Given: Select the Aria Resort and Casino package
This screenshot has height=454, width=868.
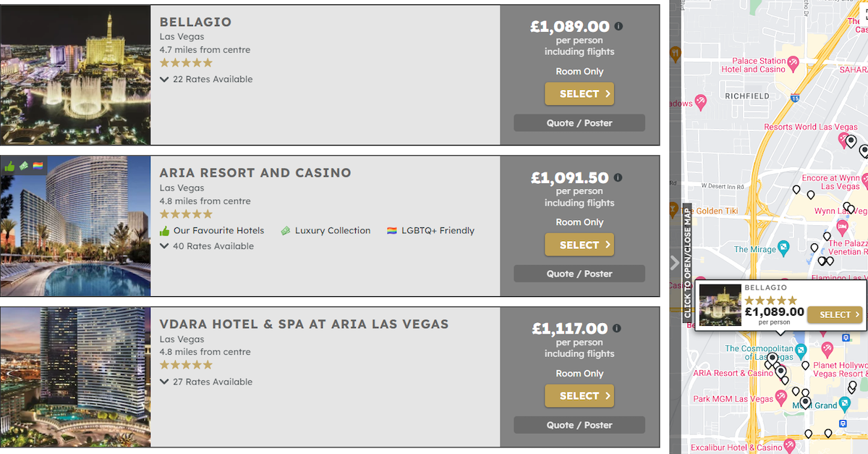Looking at the screenshot, I should (x=579, y=245).
